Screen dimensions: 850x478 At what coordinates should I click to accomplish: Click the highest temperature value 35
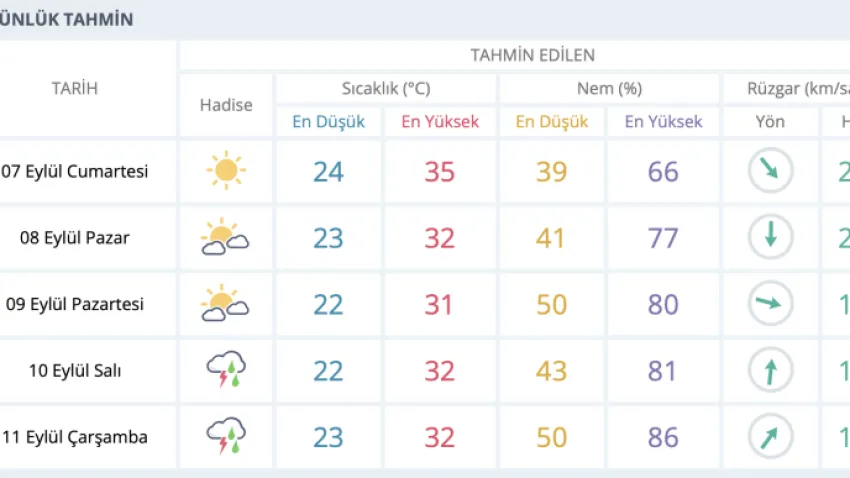[440, 172]
